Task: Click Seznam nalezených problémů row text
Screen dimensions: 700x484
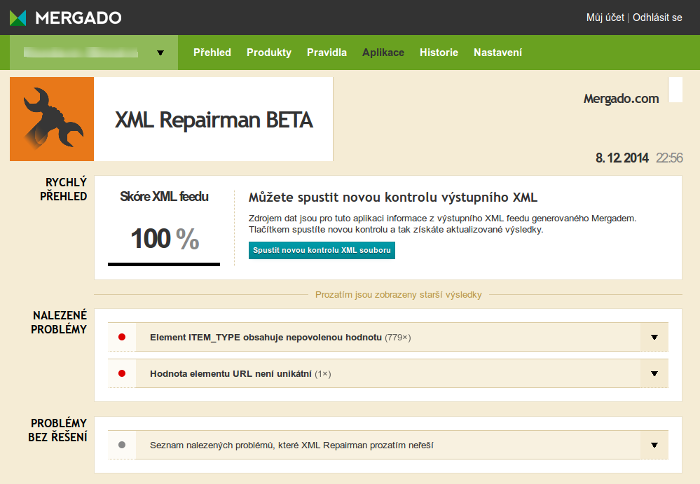Action: click(x=292, y=445)
